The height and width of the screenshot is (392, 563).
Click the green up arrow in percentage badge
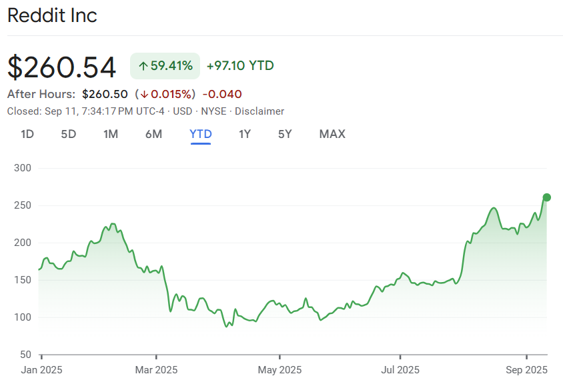(x=143, y=67)
